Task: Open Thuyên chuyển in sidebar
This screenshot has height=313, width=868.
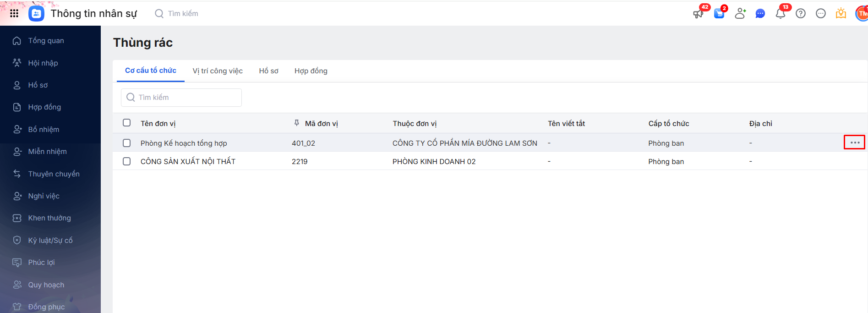Action: (54, 174)
